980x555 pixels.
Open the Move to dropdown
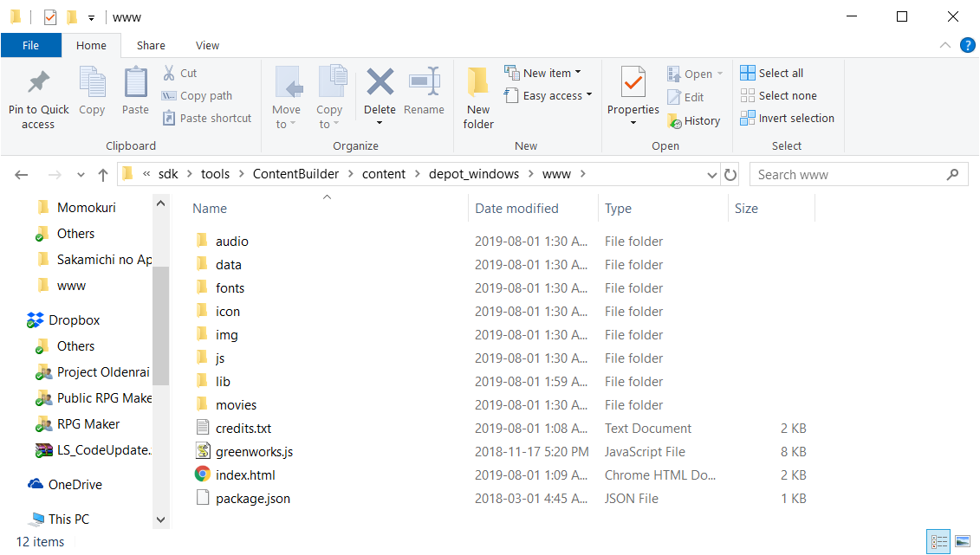coord(286,98)
